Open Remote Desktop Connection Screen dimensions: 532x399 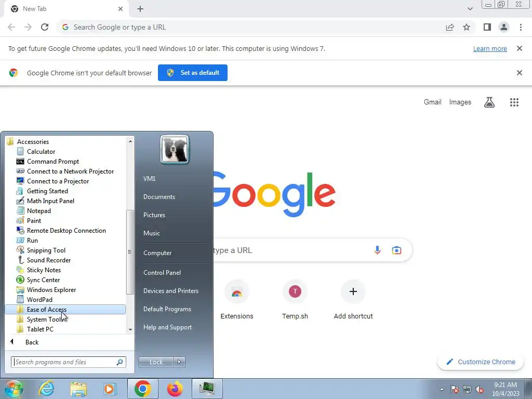point(66,230)
